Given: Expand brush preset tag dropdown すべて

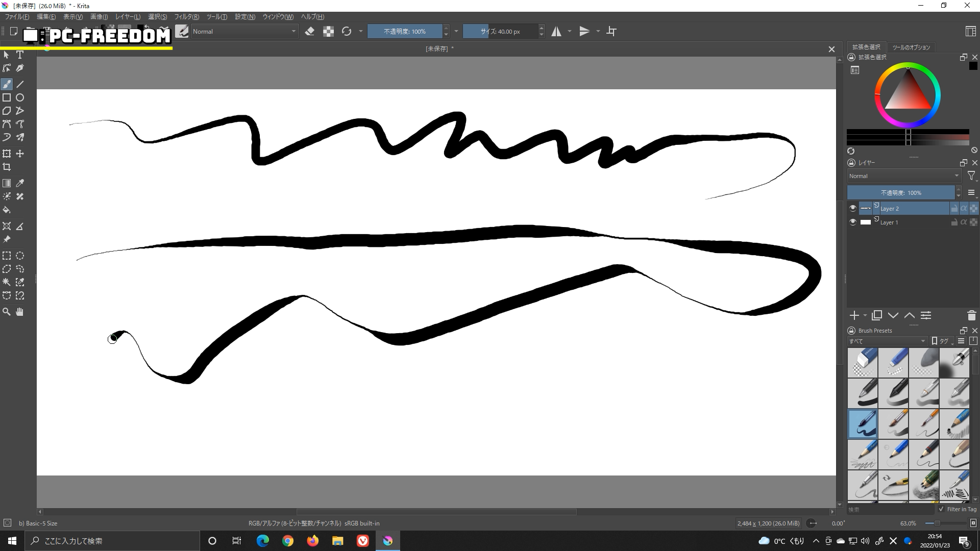Looking at the screenshot, I should click(887, 341).
